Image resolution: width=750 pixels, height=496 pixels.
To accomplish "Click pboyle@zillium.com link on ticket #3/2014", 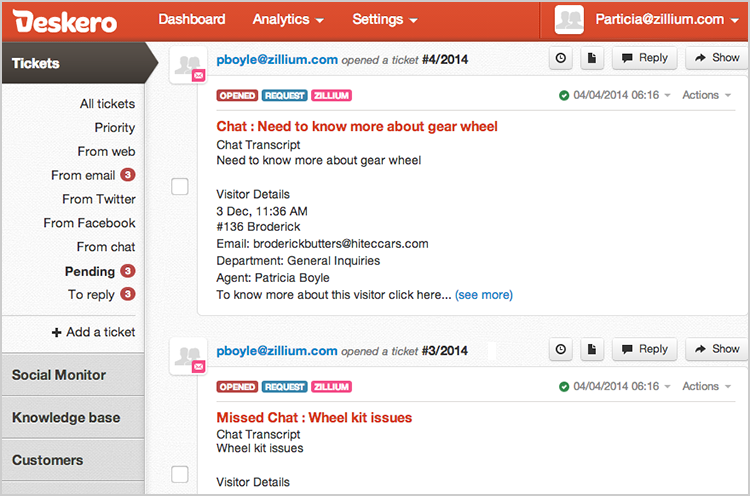I will (x=277, y=351).
